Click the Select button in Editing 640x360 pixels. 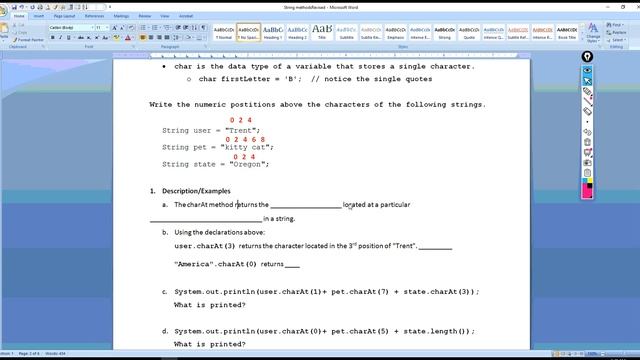click(616, 40)
